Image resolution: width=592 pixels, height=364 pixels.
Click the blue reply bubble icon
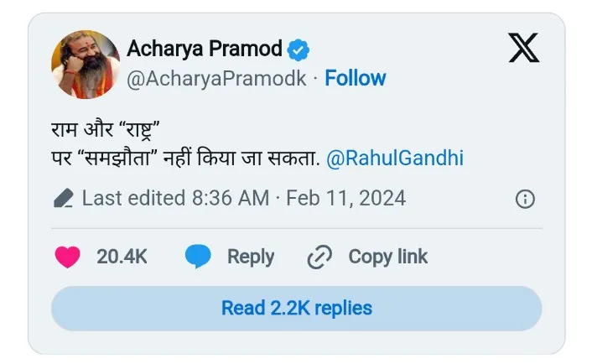[x=198, y=257]
